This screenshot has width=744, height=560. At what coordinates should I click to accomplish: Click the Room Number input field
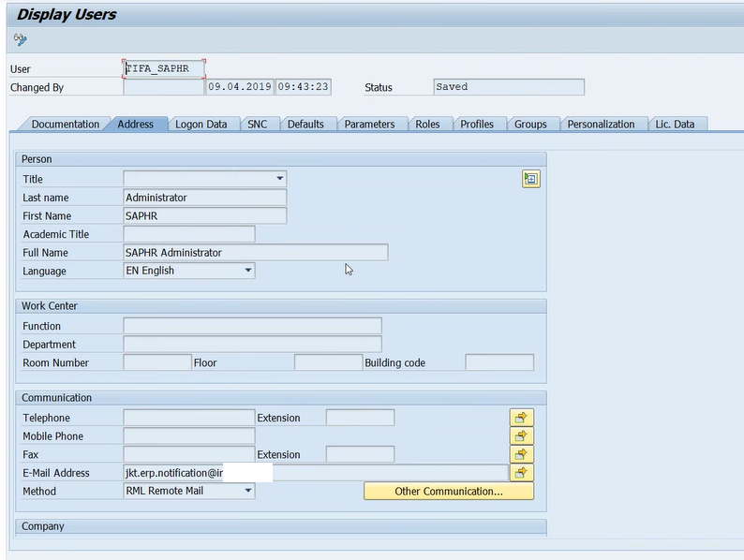[157, 362]
